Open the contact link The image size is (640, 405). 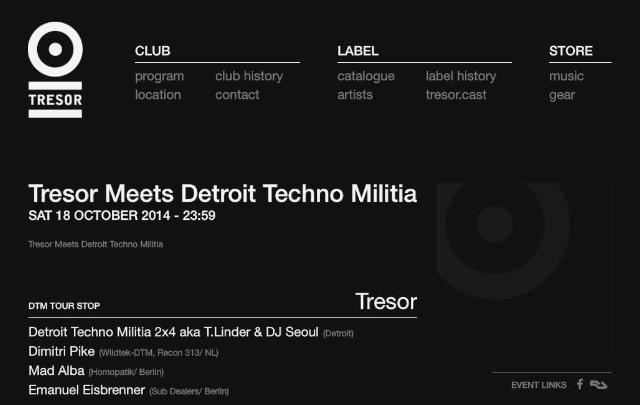tap(237, 95)
